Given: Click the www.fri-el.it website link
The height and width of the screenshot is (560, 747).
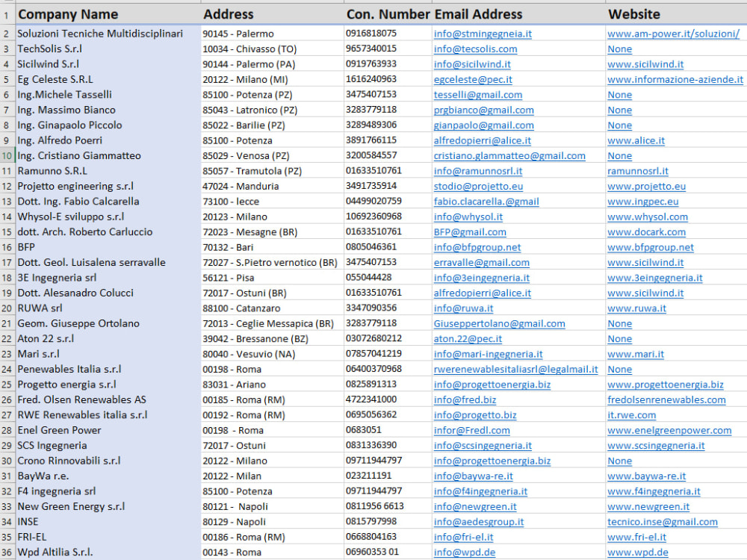Looking at the screenshot, I should pos(636,537).
